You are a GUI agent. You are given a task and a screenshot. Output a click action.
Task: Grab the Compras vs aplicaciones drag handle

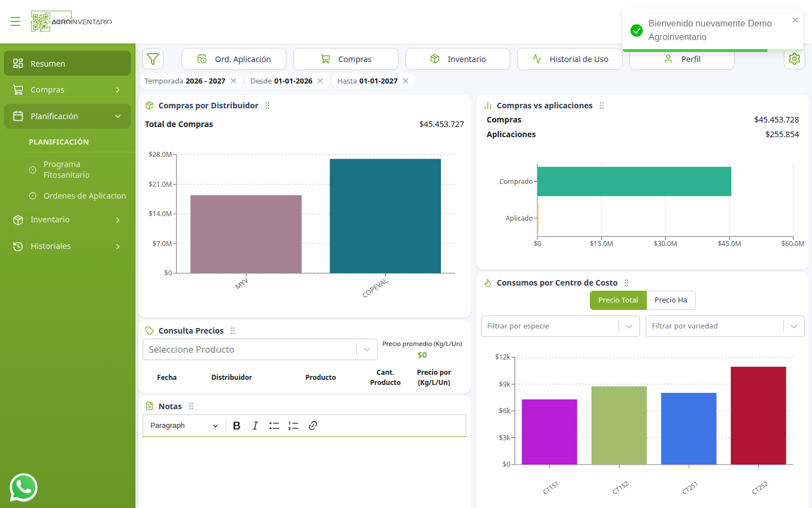(602, 106)
